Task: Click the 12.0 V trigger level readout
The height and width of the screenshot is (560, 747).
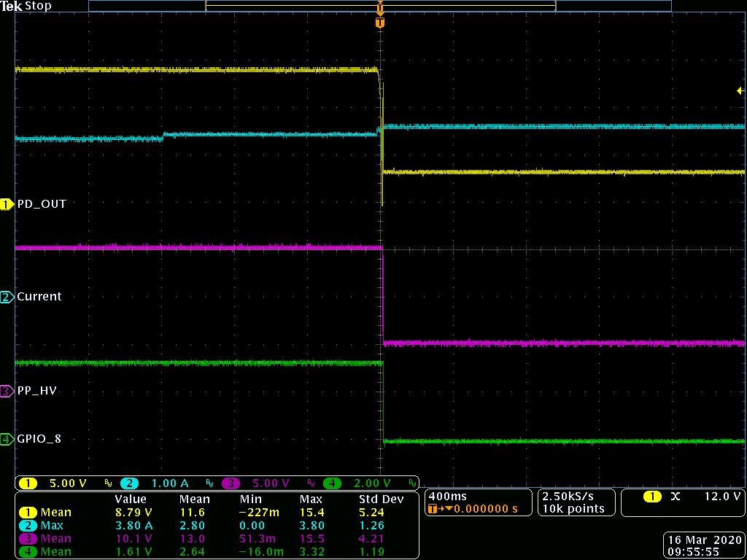Action: click(x=723, y=497)
